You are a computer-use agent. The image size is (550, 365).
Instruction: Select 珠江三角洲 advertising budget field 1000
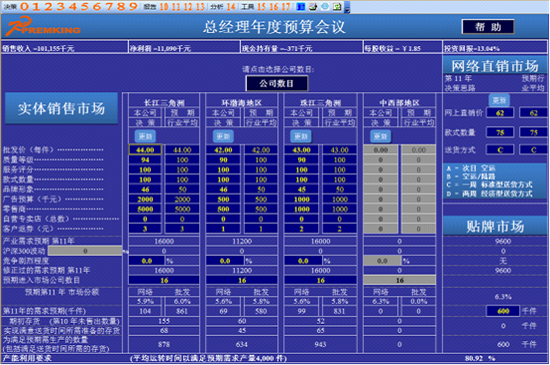click(x=302, y=199)
